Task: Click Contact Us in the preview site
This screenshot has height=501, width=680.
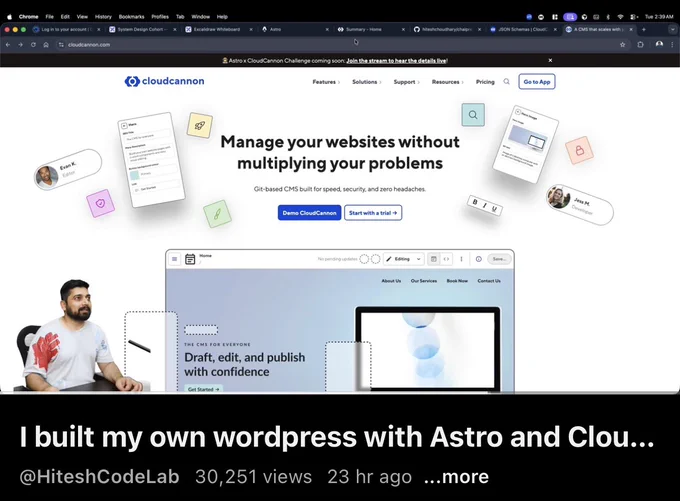Action: click(489, 281)
